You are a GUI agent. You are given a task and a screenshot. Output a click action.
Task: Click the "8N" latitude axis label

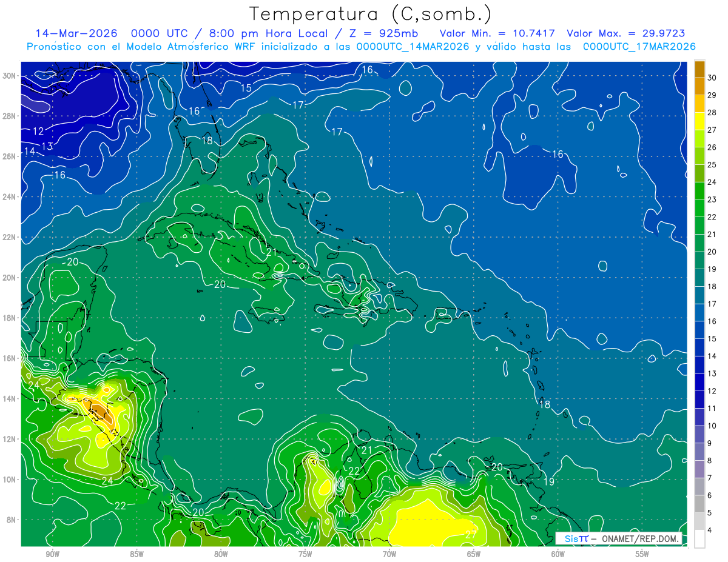pos(12,520)
